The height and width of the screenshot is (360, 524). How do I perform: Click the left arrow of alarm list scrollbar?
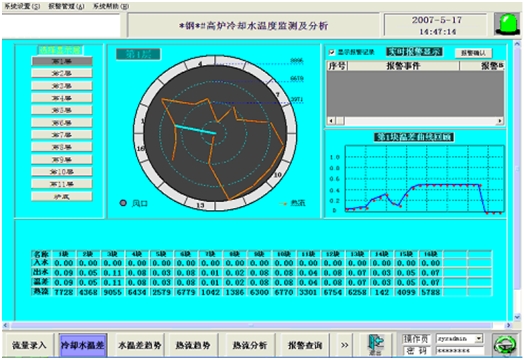click(x=331, y=121)
